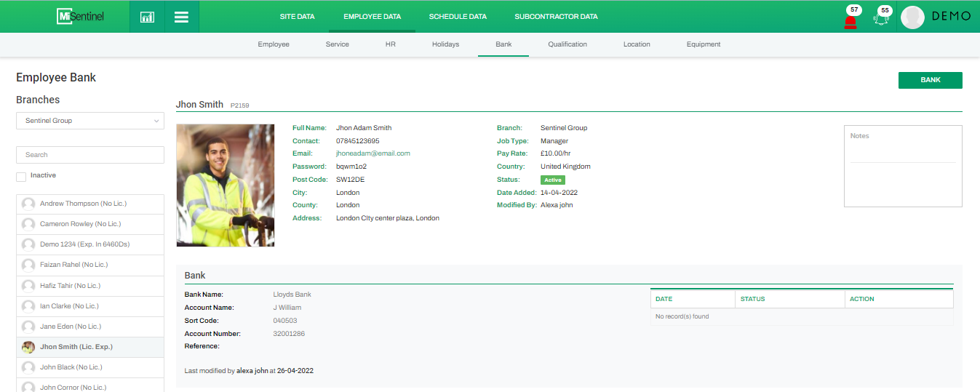
Task: Select Andrew Thompson's avatar in the list
Action: [x=28, y=204]
